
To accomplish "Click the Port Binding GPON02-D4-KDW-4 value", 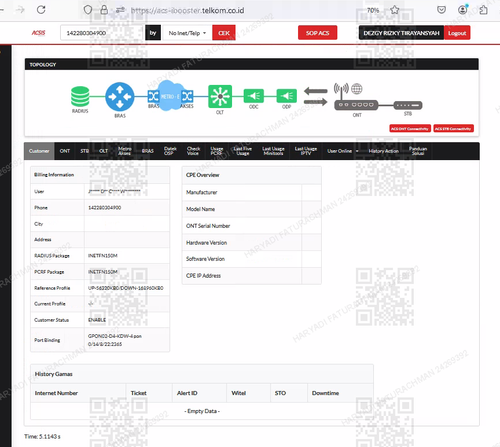I will (115, 340).
